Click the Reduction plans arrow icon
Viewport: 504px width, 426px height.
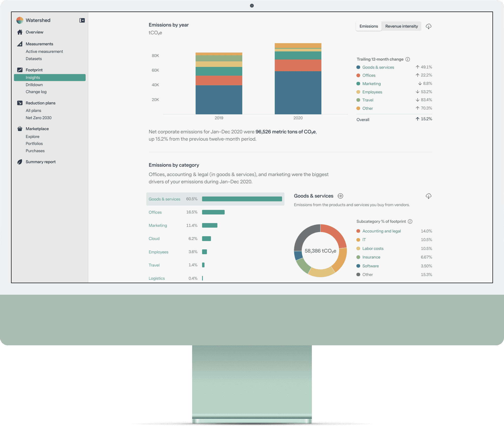coord(20,103)
